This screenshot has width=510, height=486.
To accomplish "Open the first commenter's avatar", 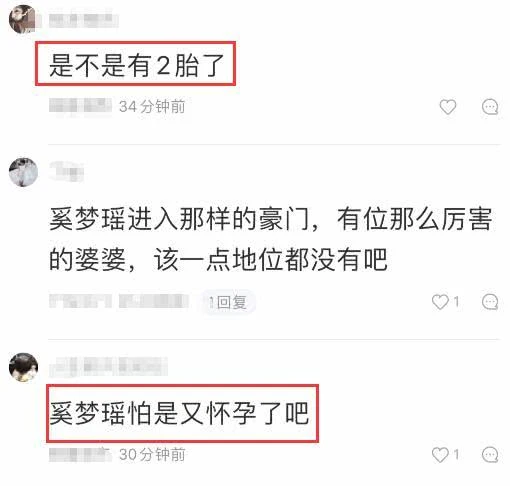I will 23,19.
